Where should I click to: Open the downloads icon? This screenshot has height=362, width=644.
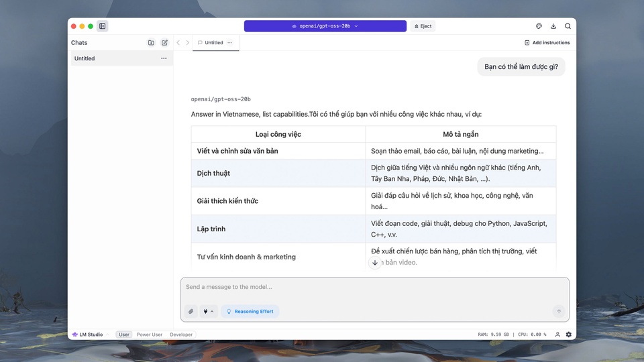point(553,26)
